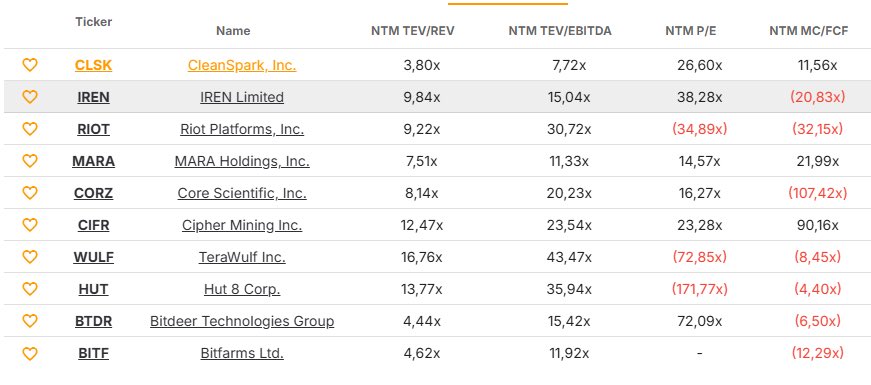The height and width of the screenshot is (385, 871).
Task: Favorite CLSK with the heart icon
Action: [x=29, y=65]
